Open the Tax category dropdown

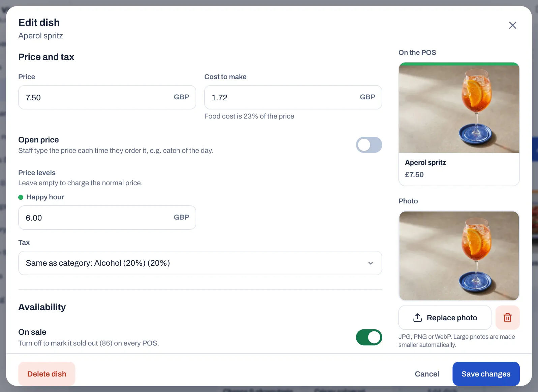[x=200, y=263]
